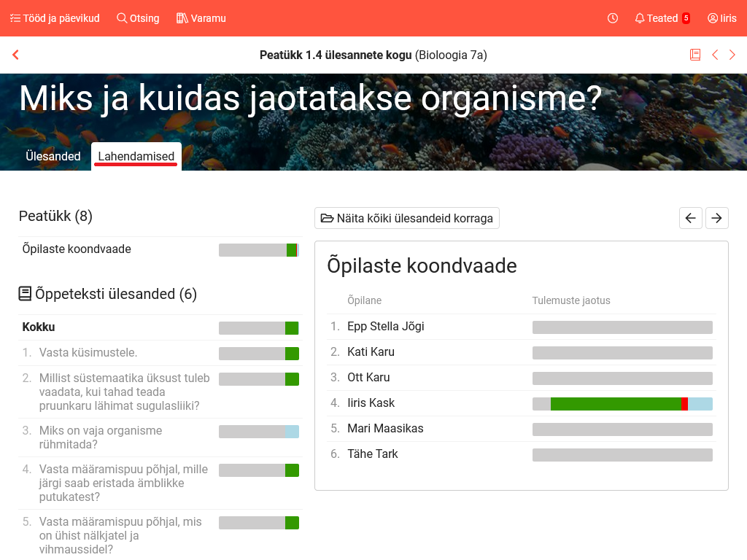Open the red book icon in header

point(695,55)
